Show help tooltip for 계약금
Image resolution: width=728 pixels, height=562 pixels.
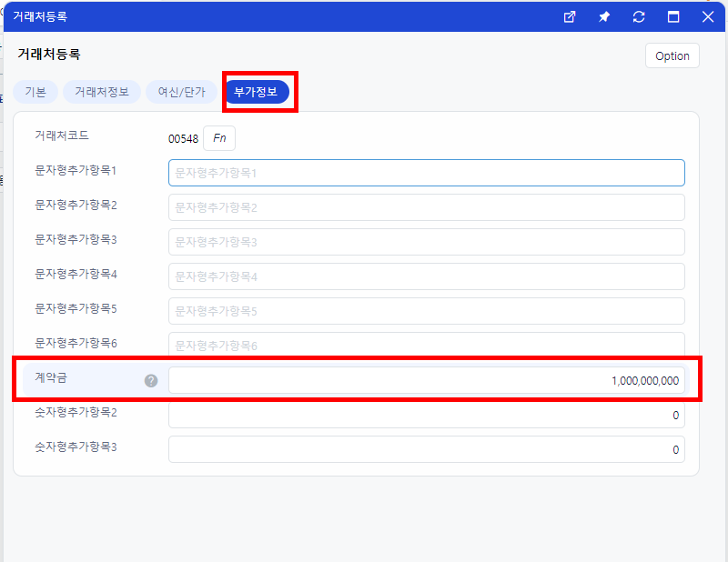(151, 380)
